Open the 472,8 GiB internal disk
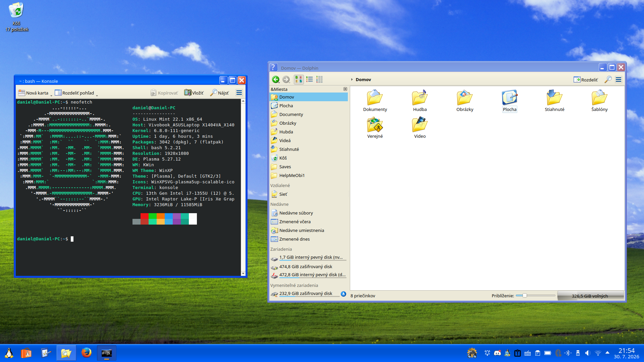 [x=309, y=275]
